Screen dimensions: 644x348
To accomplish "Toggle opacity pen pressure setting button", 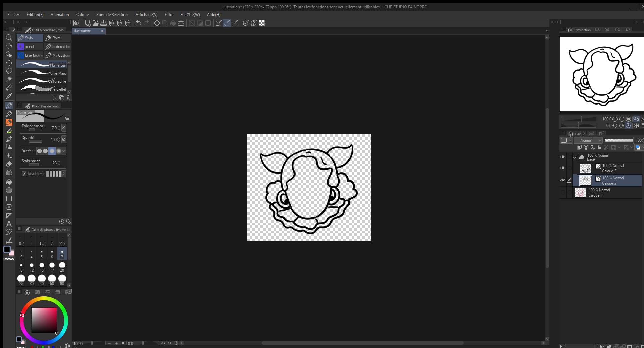I will (64, 139).
